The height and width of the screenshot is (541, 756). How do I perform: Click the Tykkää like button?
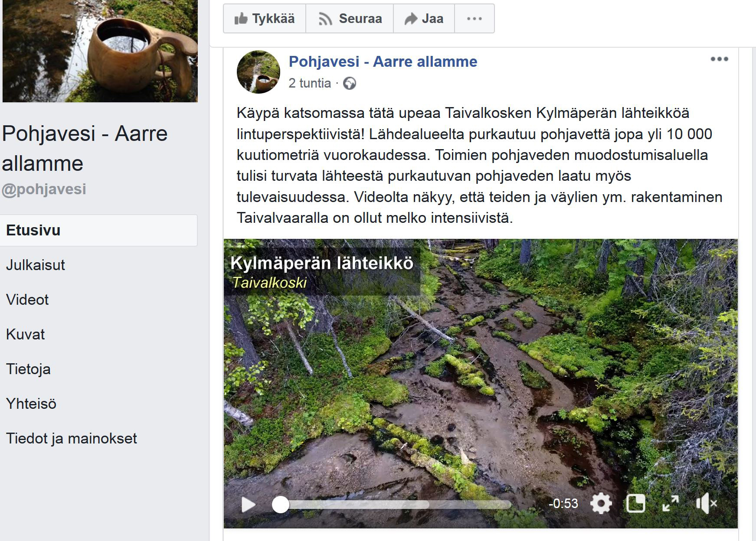[x=265, y=19]
